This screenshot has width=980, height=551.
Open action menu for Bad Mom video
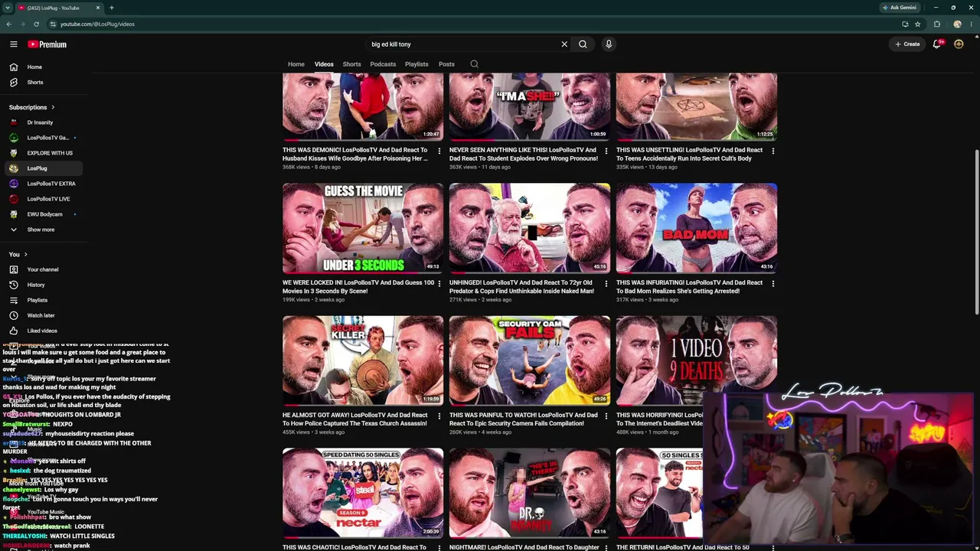tap(773, 283)
